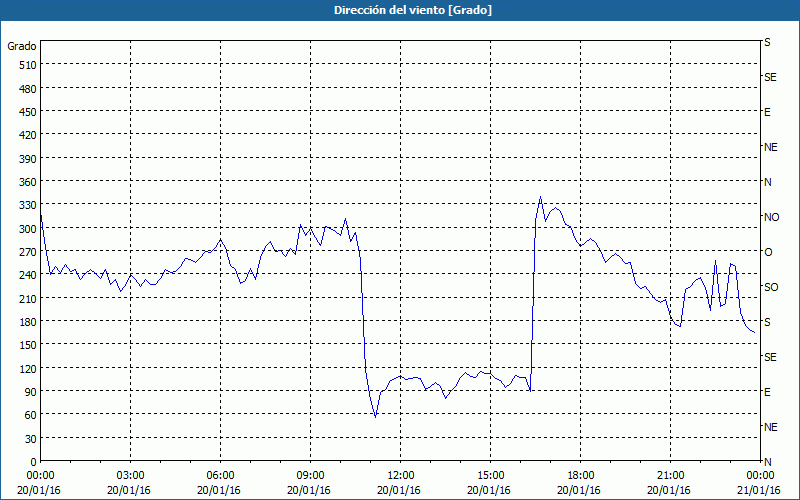Click the 210 degree axis label
The image size is (800, 500).
(27, 298)
